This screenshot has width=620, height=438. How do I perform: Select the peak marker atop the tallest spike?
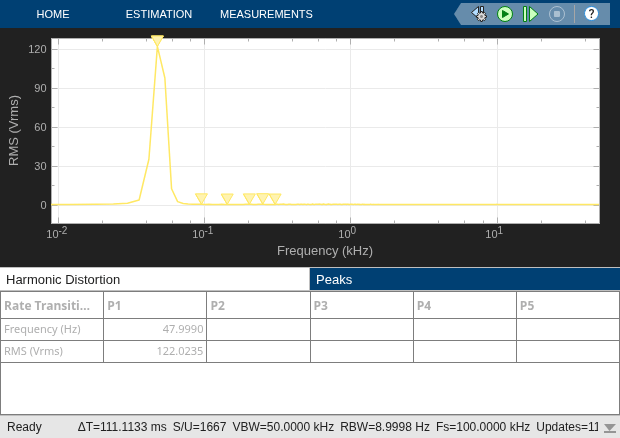157,40
